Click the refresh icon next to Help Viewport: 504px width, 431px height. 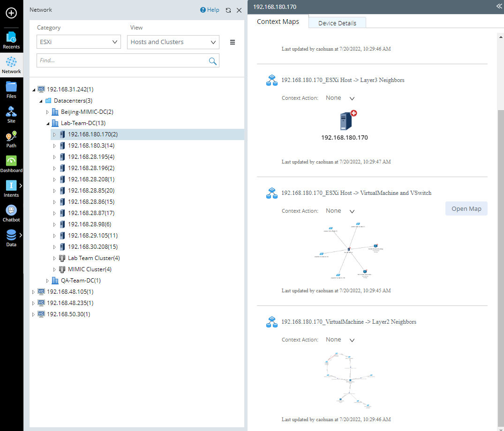click(x=228, y=10)
